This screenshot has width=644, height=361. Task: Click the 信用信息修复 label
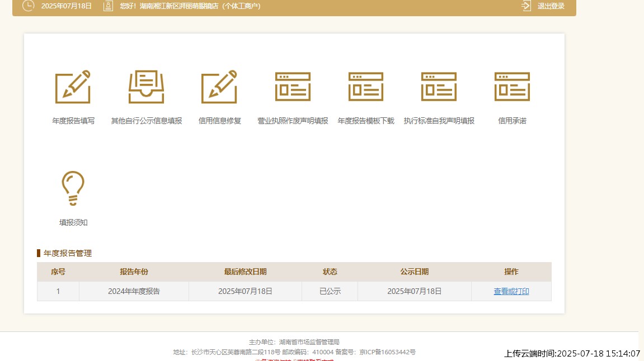click(219, 121)
